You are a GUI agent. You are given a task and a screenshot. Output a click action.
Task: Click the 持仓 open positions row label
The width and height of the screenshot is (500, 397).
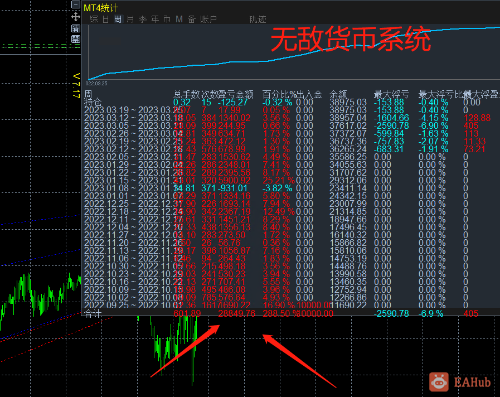(x=93, y=102)
